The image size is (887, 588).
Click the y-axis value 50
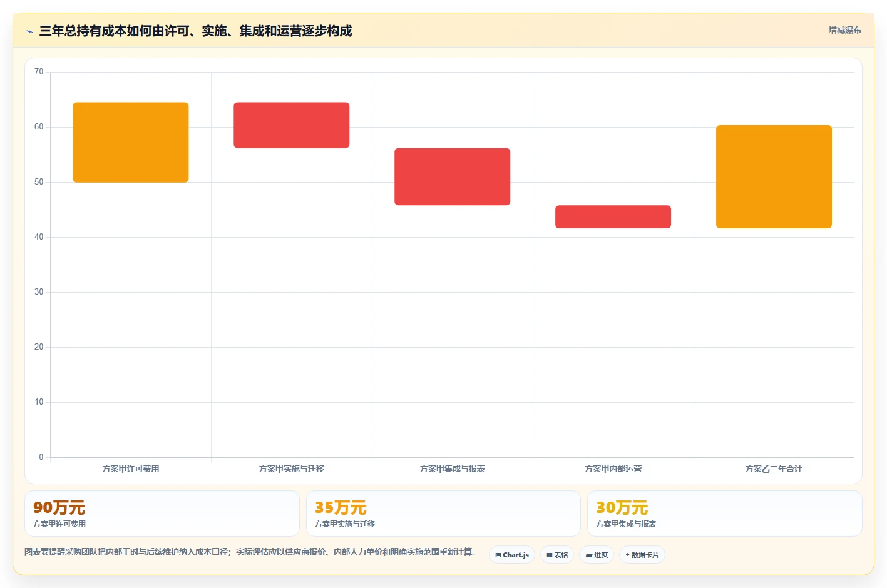(x=39, y=182)
